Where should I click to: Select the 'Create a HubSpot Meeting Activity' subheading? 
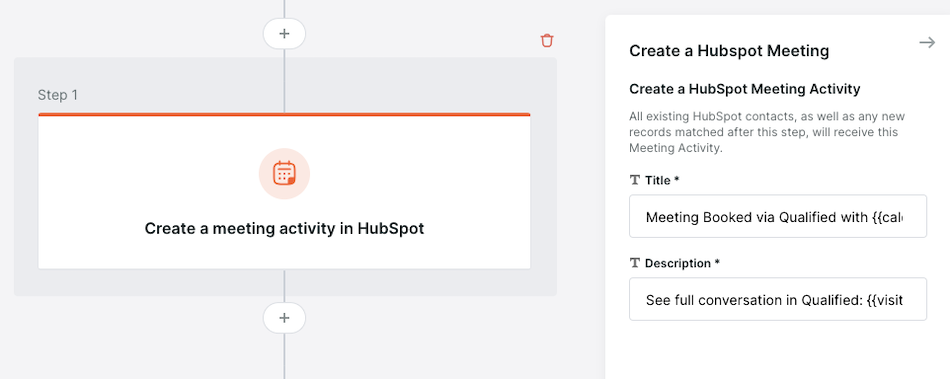[x=745, y=89]
